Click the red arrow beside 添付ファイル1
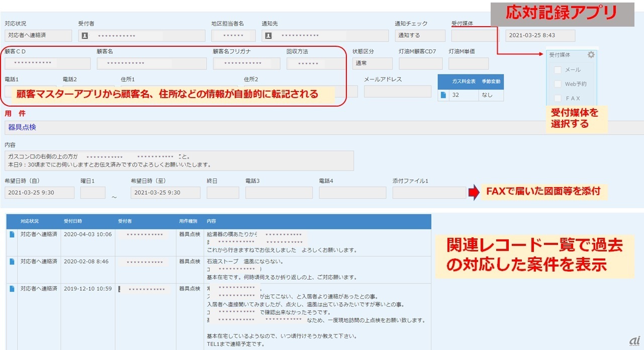 coord(473,193)
